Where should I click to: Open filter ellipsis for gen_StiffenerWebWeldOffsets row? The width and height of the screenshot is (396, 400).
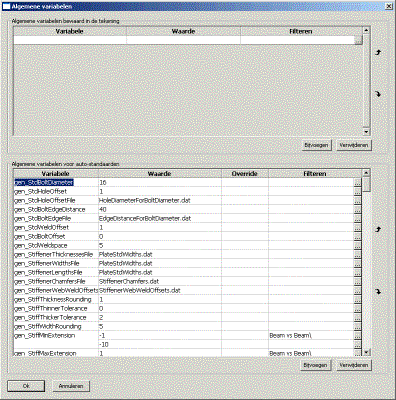point(357,290)
